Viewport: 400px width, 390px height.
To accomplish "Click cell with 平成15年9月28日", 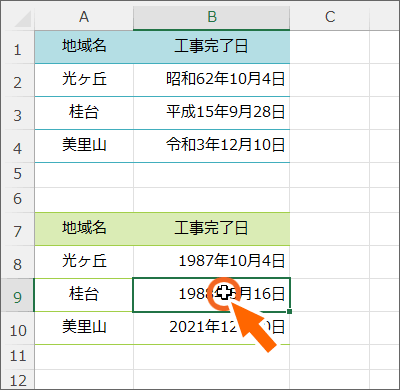I will pos(212,113).
